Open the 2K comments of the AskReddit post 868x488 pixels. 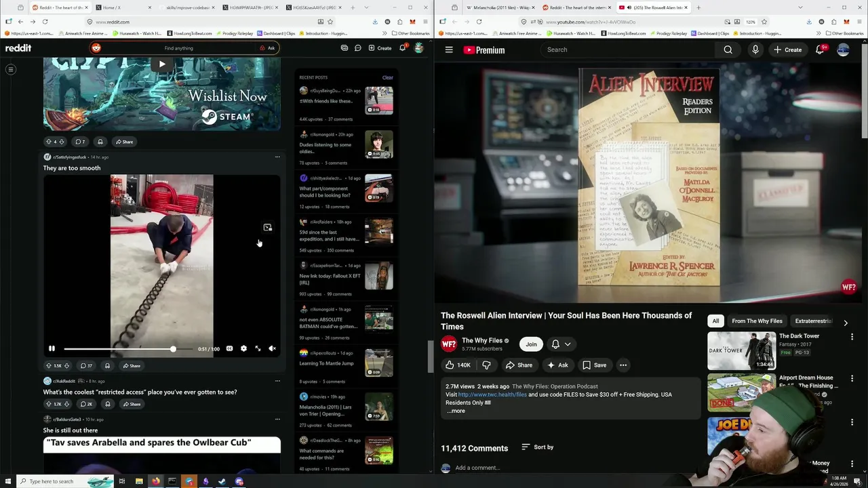85,404
